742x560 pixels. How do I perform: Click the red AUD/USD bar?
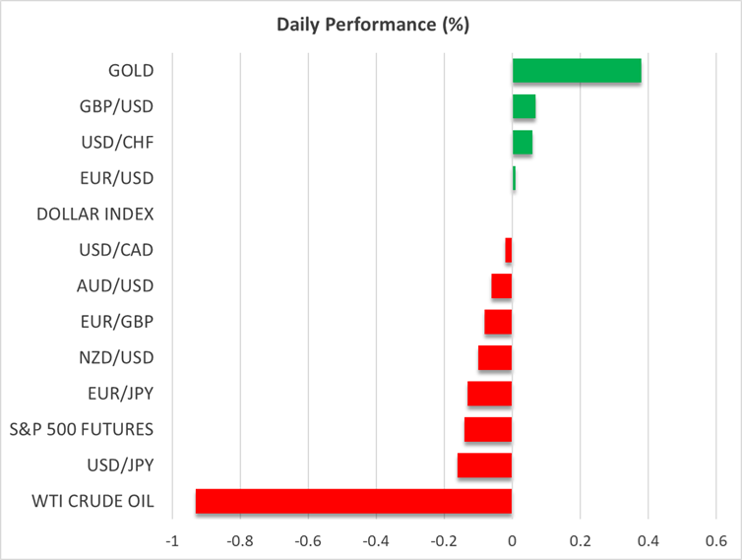501,286
